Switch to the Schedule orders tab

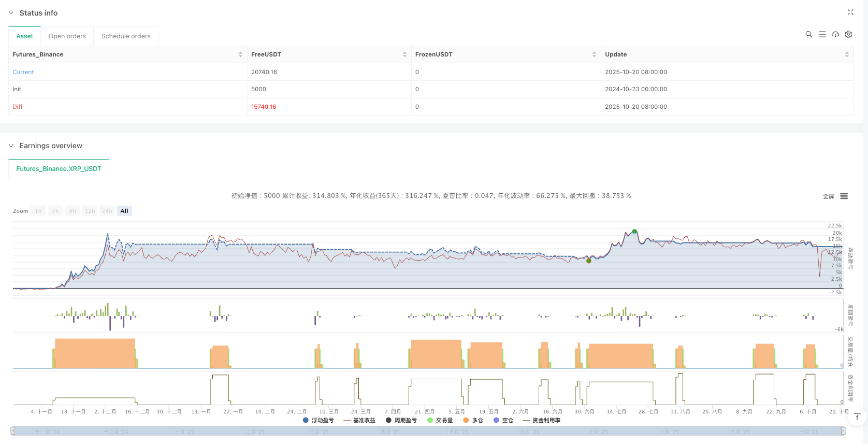(126, 36)
